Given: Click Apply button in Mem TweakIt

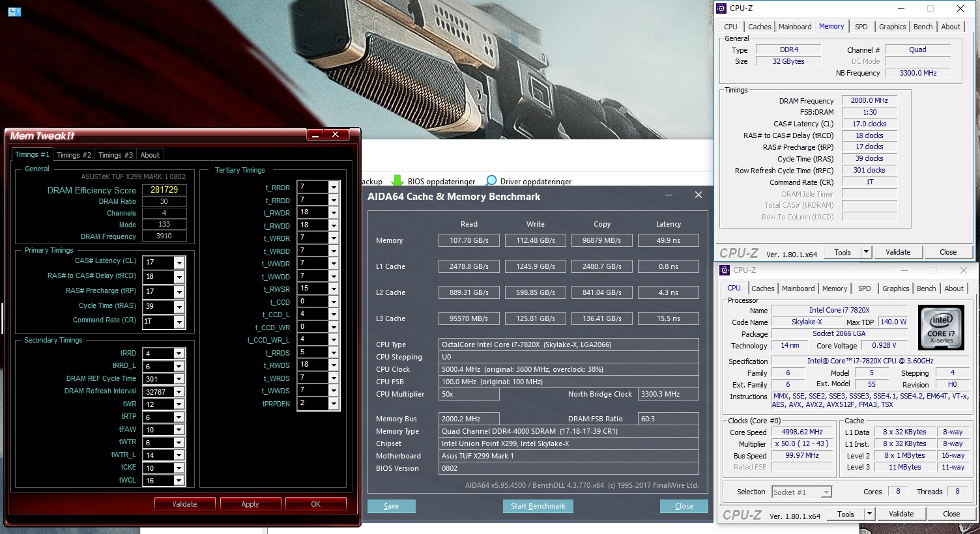Looking at the screenshot, I should pyautogui.click(x=250, y=504).
